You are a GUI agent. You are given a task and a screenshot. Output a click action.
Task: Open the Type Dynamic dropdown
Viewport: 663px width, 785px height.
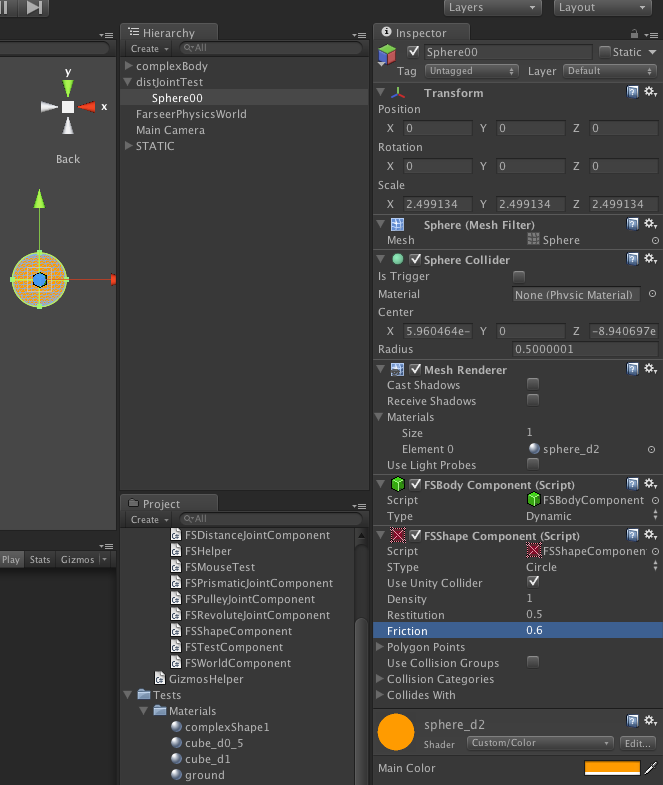[591, 516]
